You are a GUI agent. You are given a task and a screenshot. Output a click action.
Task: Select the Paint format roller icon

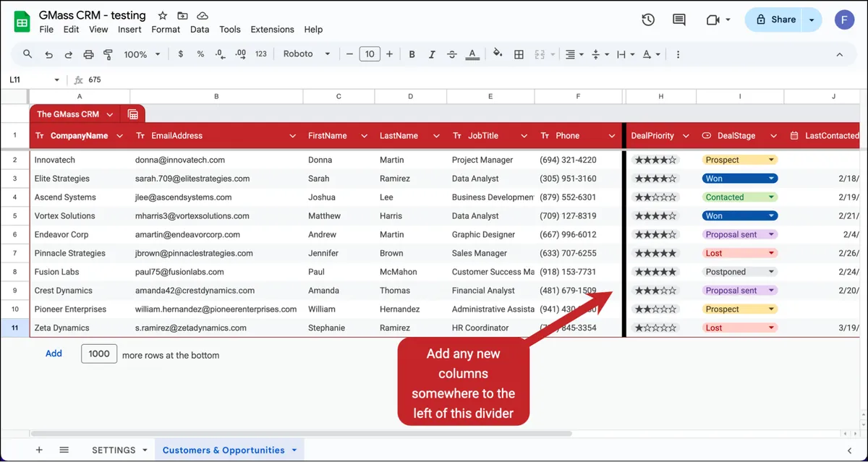tap(109, 54)
